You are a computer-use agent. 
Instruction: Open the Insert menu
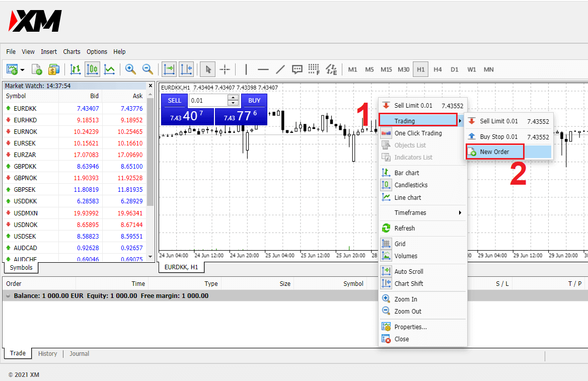[x=49, y=52]
